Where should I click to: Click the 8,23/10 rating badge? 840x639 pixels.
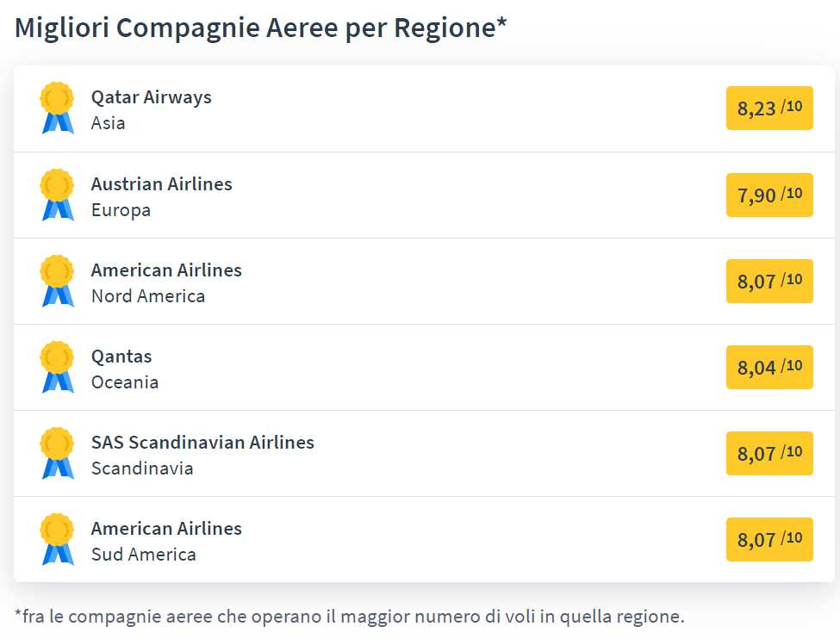tap(769, 108)
